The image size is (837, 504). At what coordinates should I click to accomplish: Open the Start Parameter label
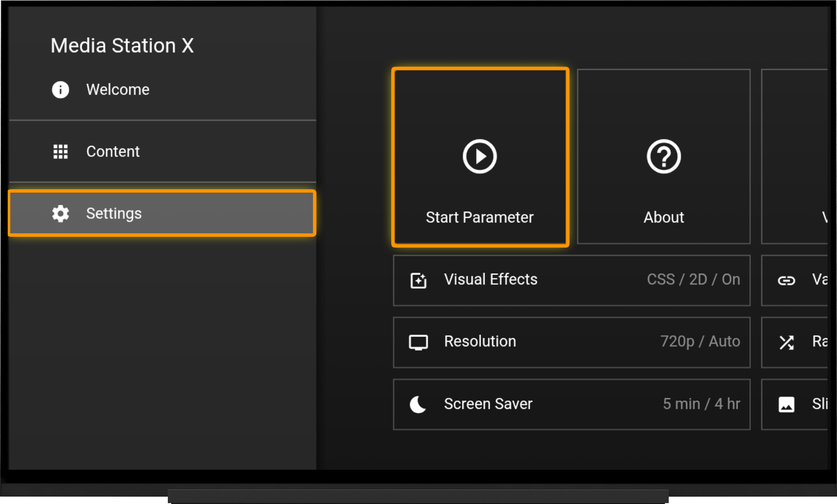click(480, 218)
